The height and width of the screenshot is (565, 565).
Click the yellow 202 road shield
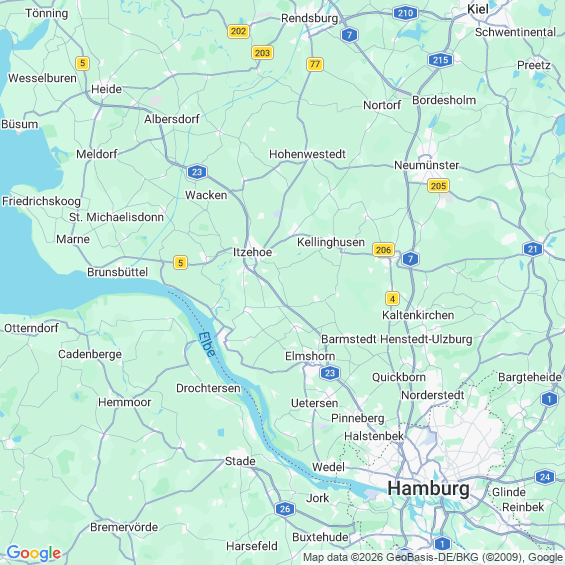pos(239,31)
